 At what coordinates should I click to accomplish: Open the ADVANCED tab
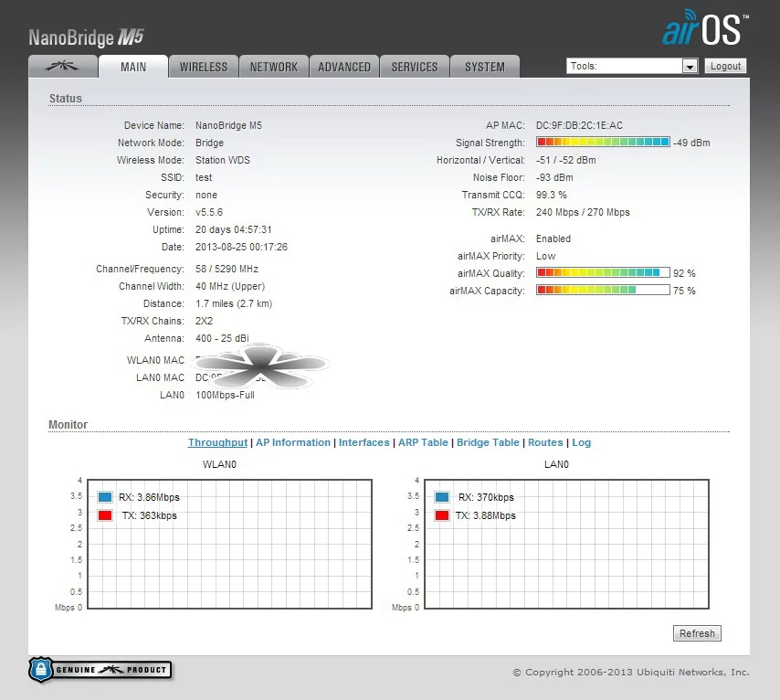(344, 67)
